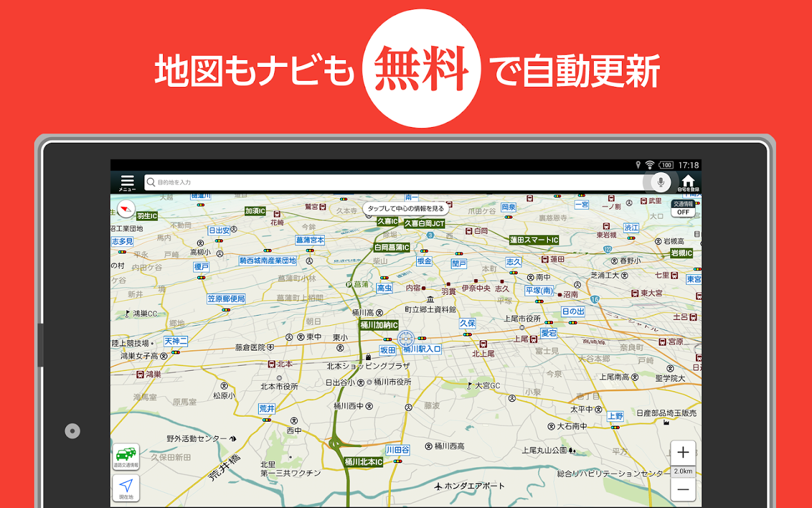Select the 桶川北本IC label
812x508 pixels.
[364, 462]
